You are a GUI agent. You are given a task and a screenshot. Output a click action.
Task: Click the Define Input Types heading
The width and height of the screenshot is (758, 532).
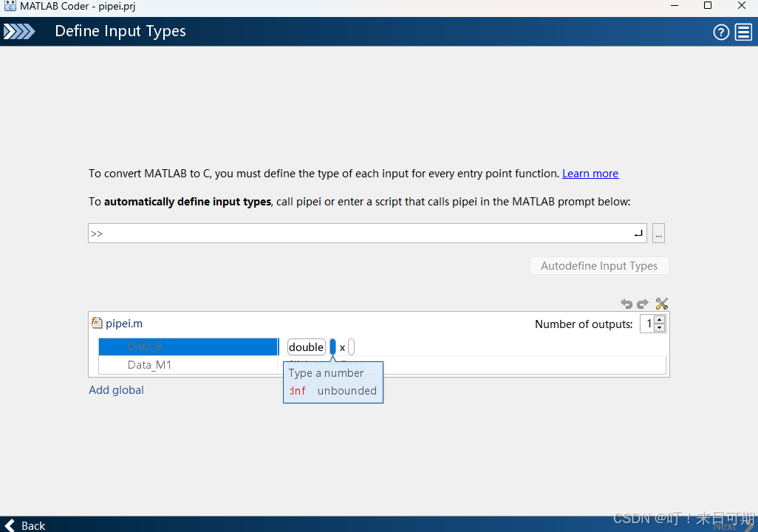(x=120, y=32)
